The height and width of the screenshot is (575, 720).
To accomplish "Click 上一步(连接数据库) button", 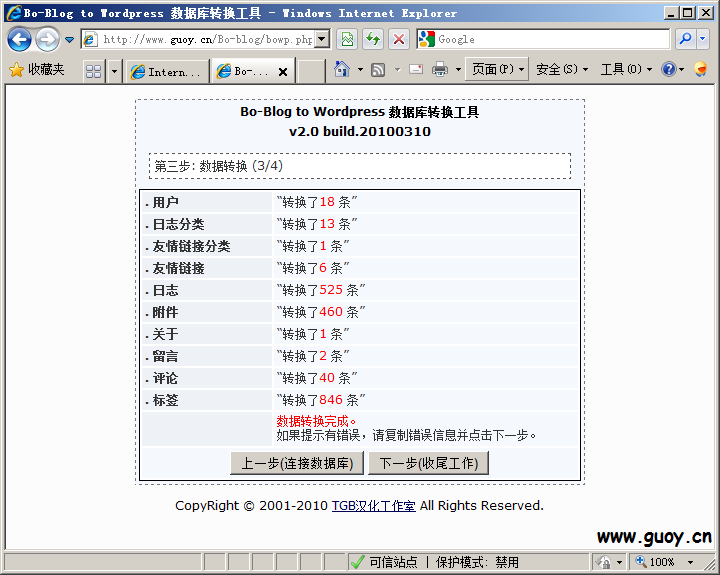I will click(297, 463).
